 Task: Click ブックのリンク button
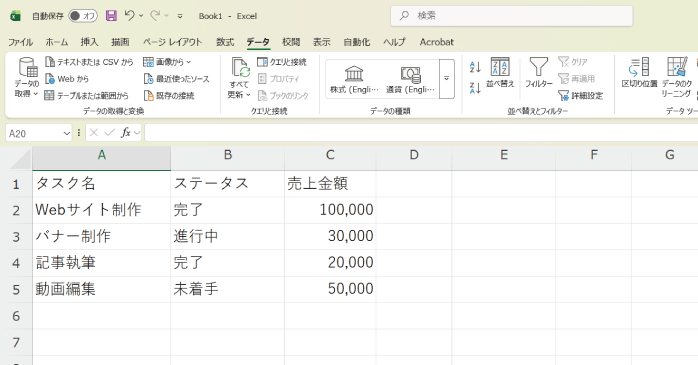[284, 95]
